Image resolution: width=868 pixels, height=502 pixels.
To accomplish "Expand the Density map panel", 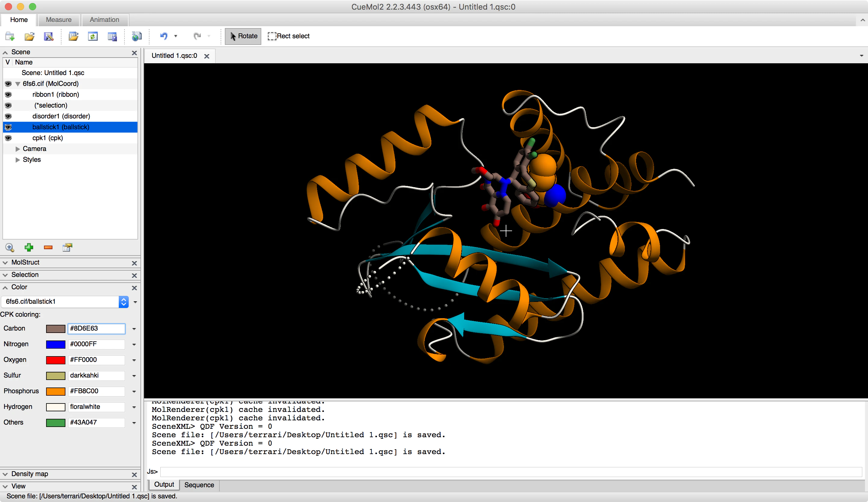I will coord(5,474).
